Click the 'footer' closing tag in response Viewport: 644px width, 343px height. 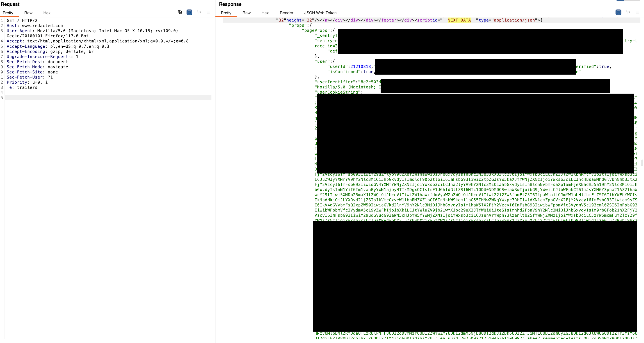[x=389, y=20]
